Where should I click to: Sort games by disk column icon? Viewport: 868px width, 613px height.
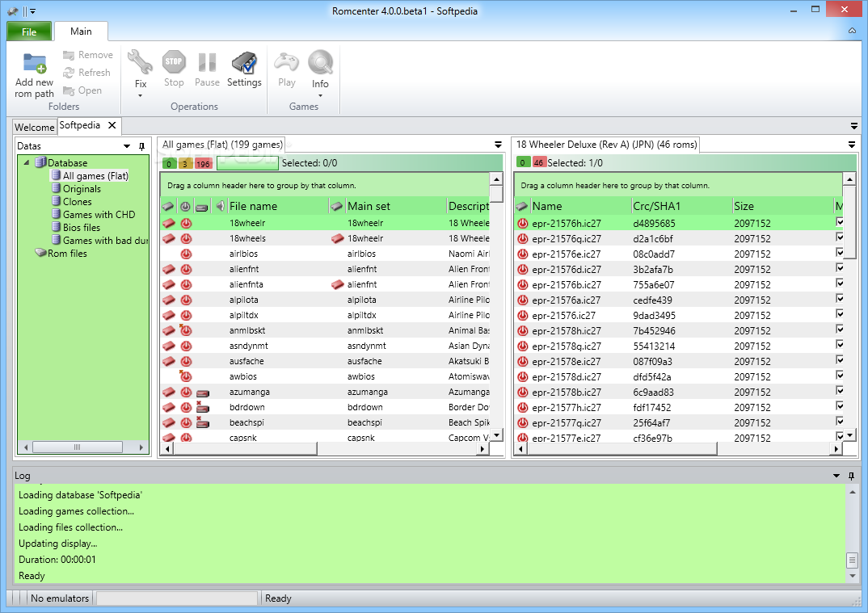(x=202, y=208)
